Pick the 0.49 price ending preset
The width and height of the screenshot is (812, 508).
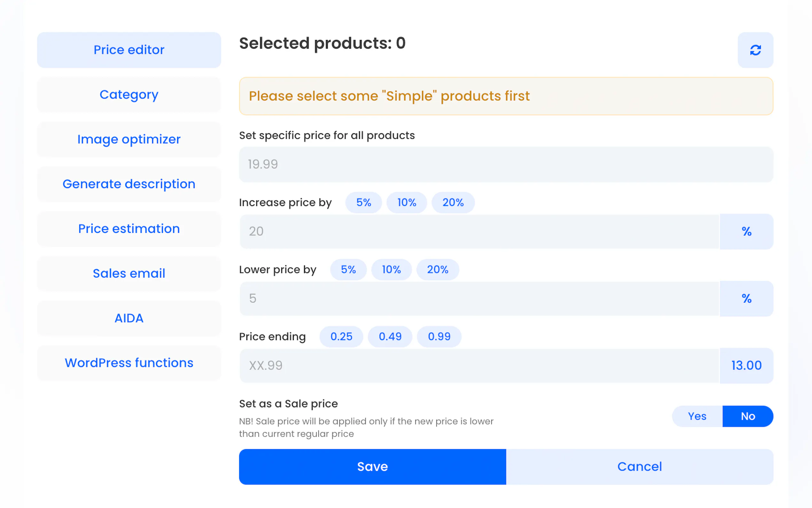[x=390, y=337]
